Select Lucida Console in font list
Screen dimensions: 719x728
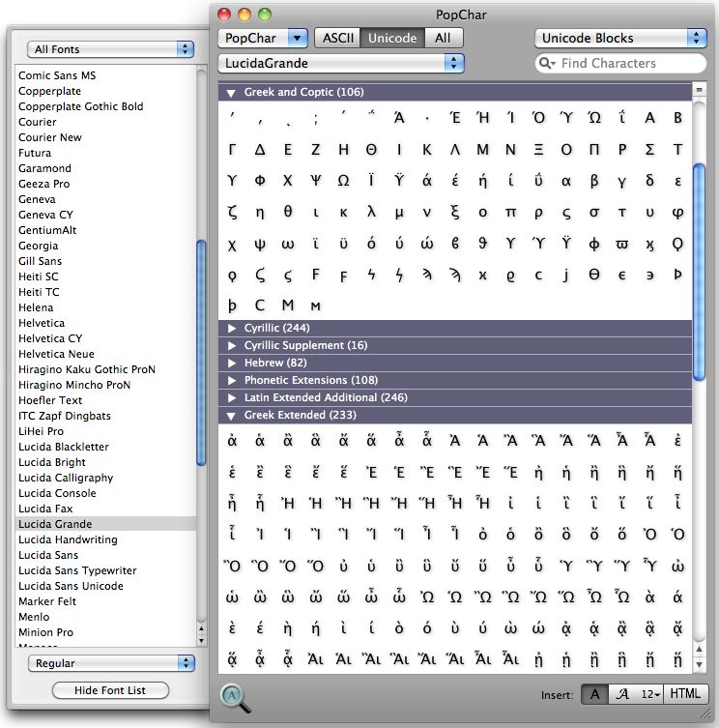pyautogui.click(x=57, y=493)
